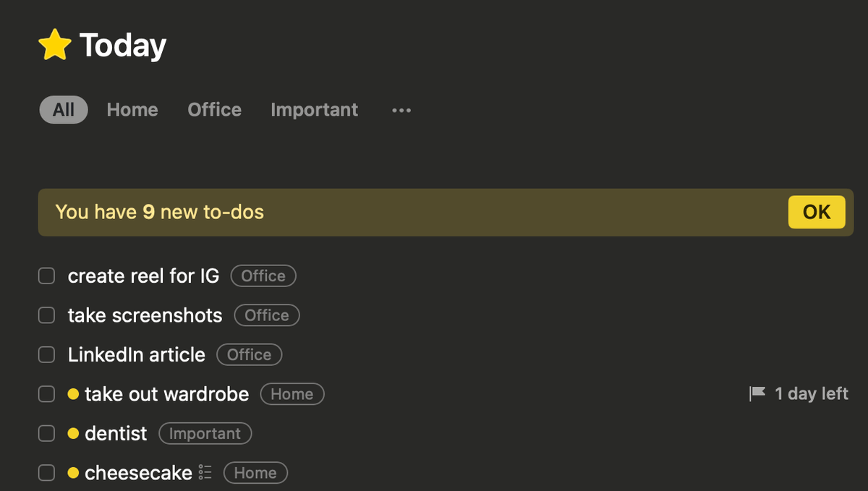Tick the cheesecake checkbox

point(46,471)
